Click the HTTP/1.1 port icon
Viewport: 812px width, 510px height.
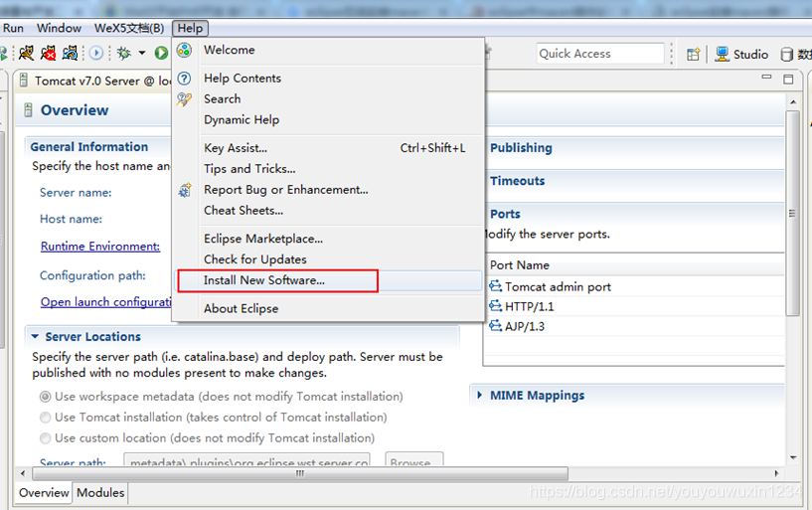coord(496,306)
